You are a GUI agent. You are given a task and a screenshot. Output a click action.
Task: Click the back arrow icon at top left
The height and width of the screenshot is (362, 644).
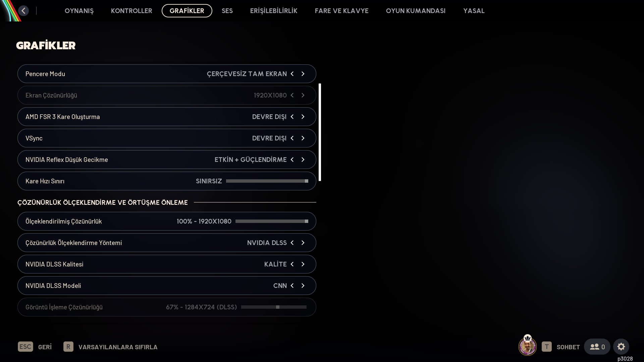pos(23,11)
